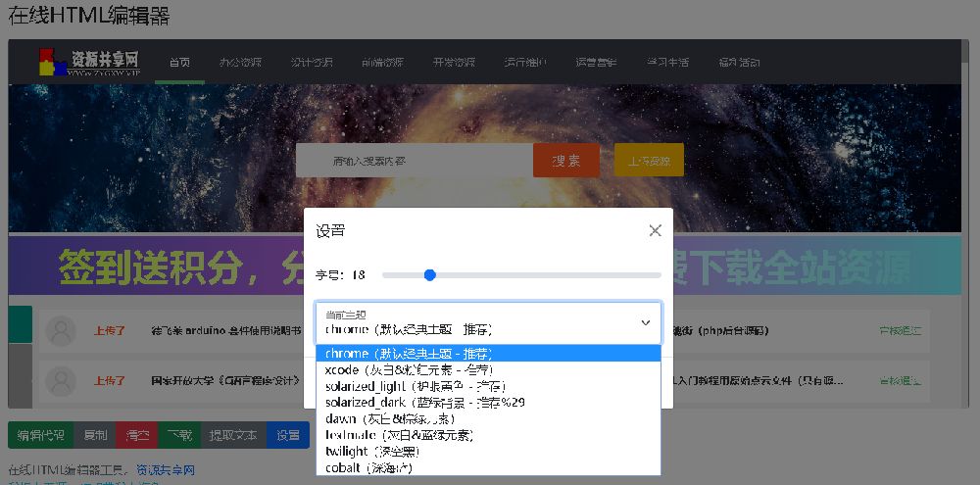The width and height of the screenshot is (980, 485).
Task: Close the 设置 dialog with the X
Action: coord(655,231)
